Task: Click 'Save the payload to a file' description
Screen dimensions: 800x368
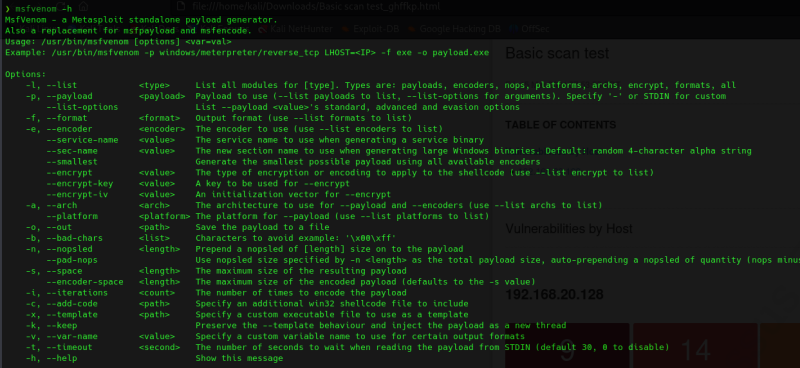Action: coord(262,227)
